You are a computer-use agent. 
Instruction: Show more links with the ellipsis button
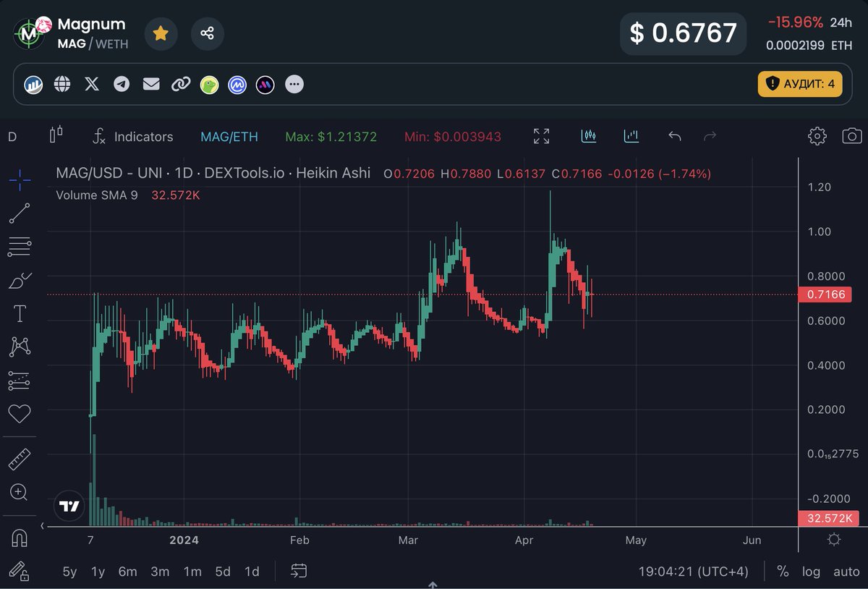pos(294,85)
